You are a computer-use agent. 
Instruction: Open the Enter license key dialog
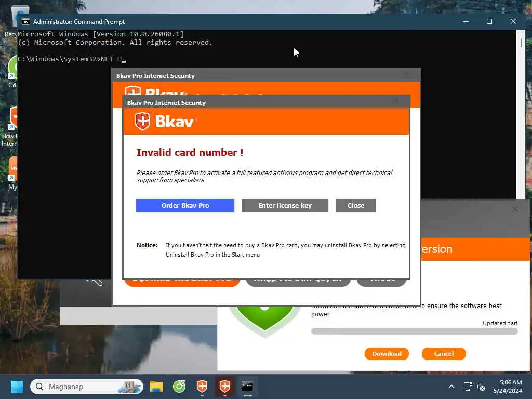[x=285, y=206]
